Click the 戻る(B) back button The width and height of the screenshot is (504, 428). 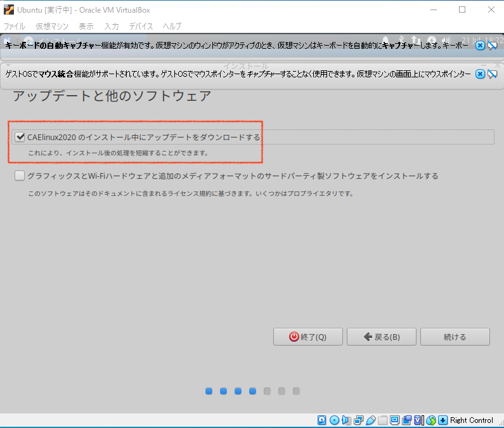point(382,337)
